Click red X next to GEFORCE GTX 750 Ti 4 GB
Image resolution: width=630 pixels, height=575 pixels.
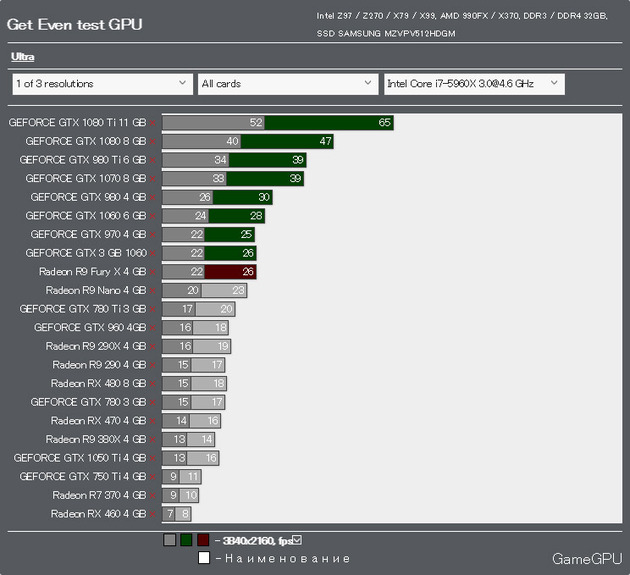[x=153, y=477]
